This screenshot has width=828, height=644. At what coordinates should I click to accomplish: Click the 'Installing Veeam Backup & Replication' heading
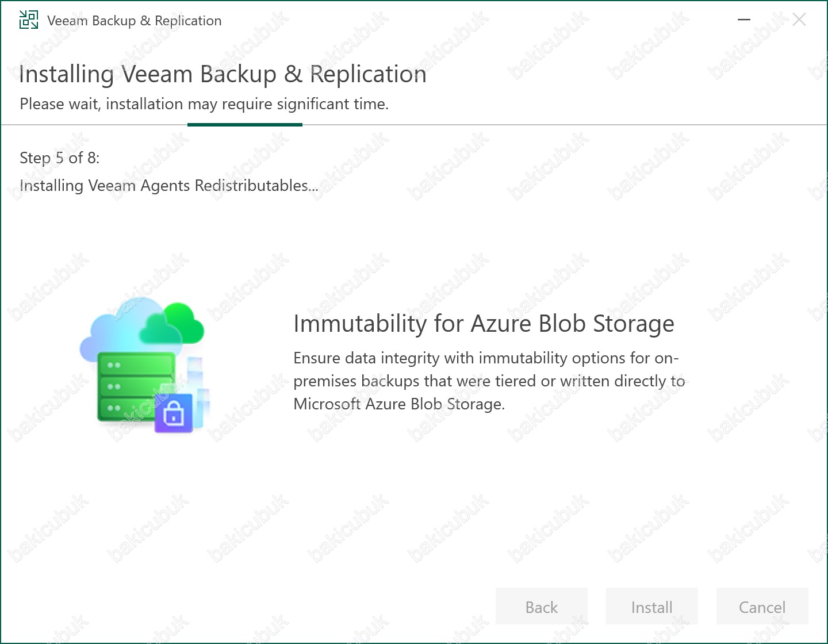point(223,75)
